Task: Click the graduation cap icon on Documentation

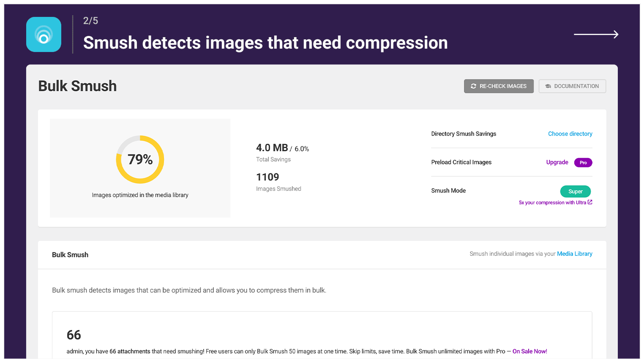Action: coord(547,86)
